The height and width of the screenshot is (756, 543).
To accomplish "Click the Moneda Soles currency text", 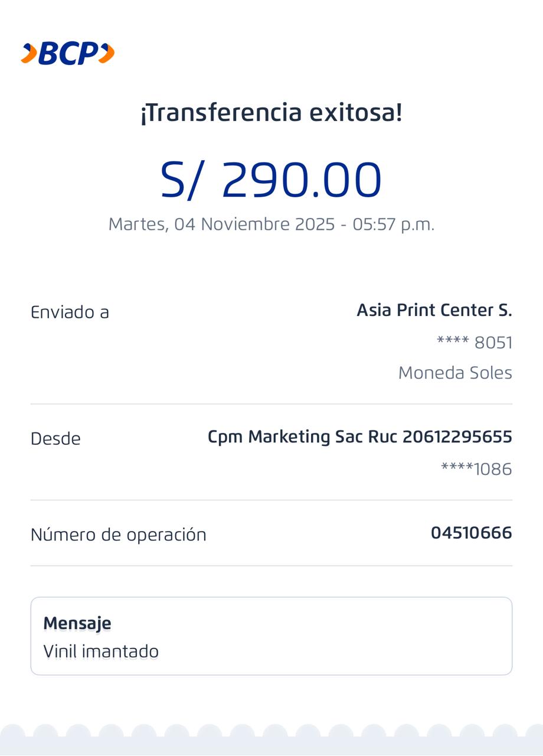I will click(x=455, y=373).
